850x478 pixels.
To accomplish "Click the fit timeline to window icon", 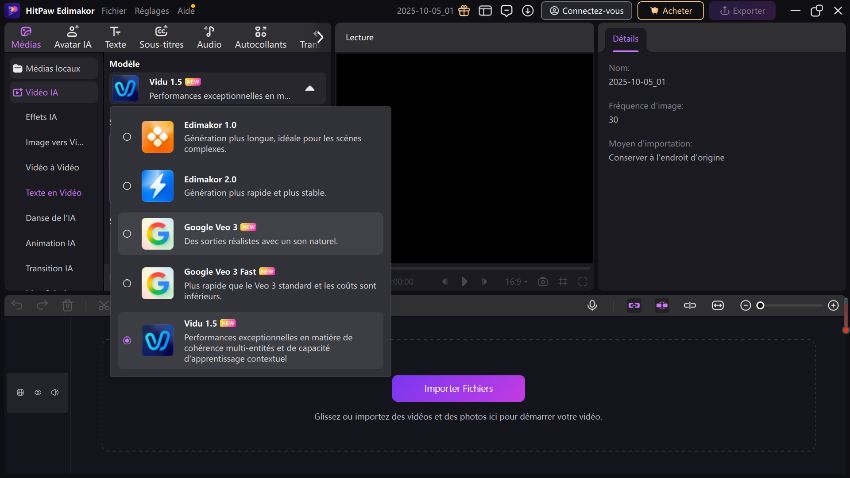I will point(718,306).
